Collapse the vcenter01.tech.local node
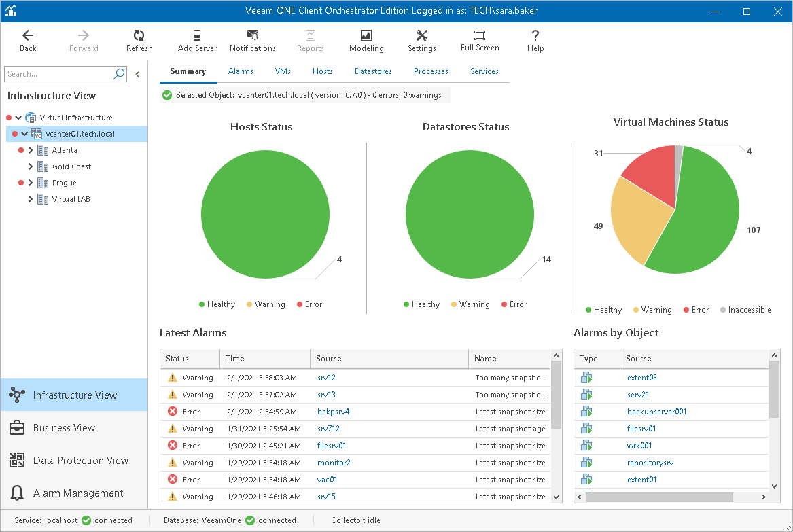Viewport: 793px width, 532px height. pyautogui.click(x=24, y=134)
